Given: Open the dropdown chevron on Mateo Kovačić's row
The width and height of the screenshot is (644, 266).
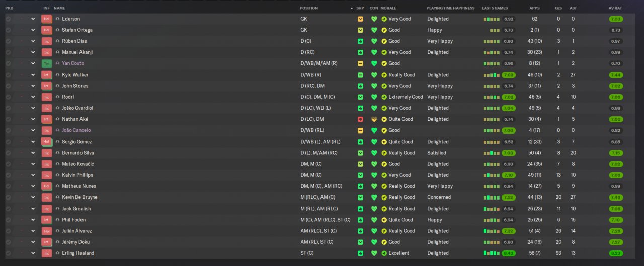Looking at the screenshot, I should pos(33,164).
